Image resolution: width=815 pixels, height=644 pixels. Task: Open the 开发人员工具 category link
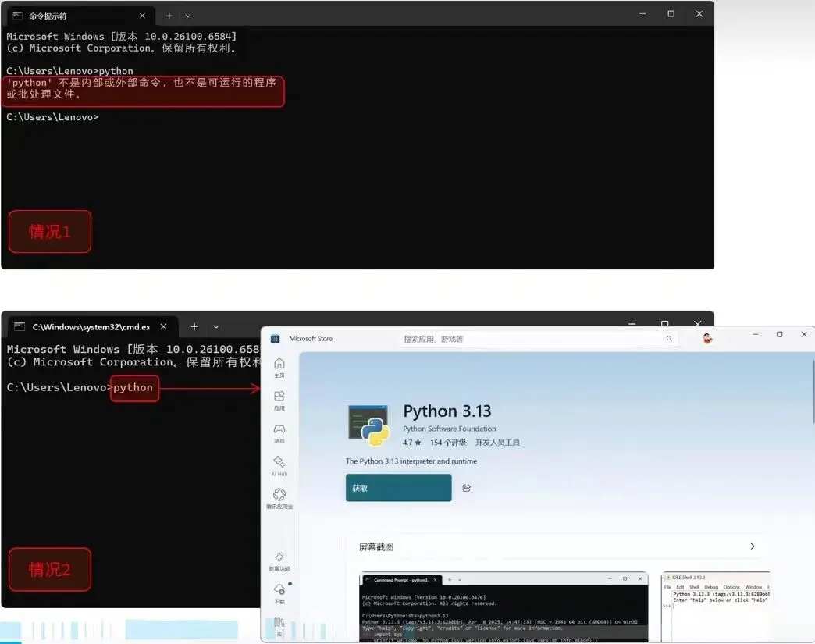pos(497,443)
